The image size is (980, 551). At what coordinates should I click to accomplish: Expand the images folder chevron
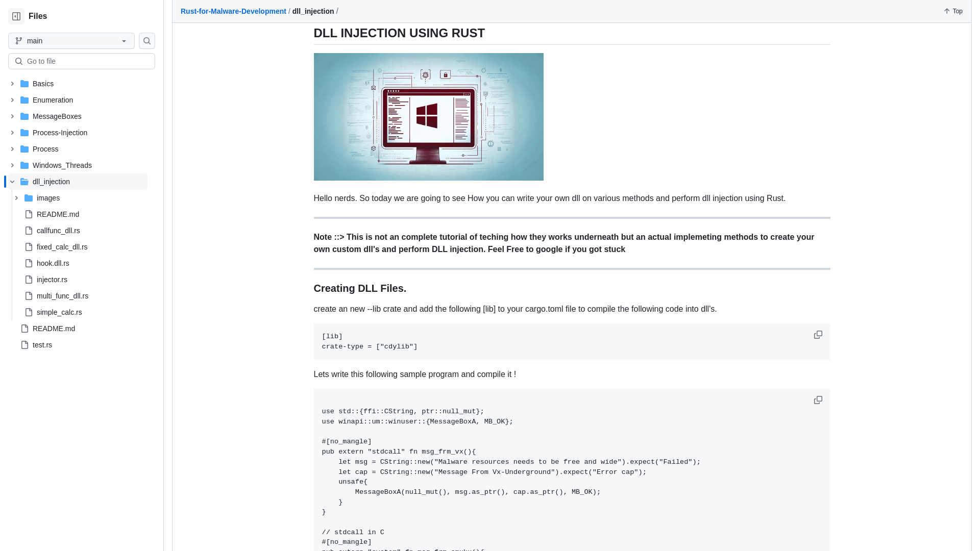pyautogui.click(x=16, y=198)
